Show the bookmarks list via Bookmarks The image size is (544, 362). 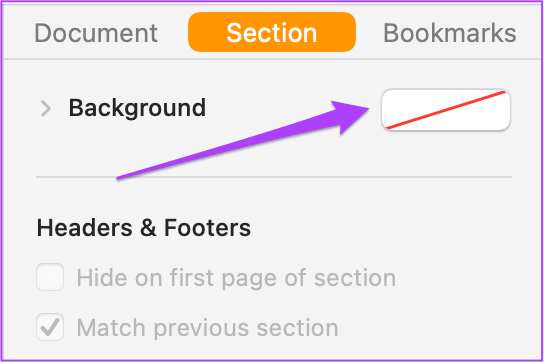coord(450,33)
